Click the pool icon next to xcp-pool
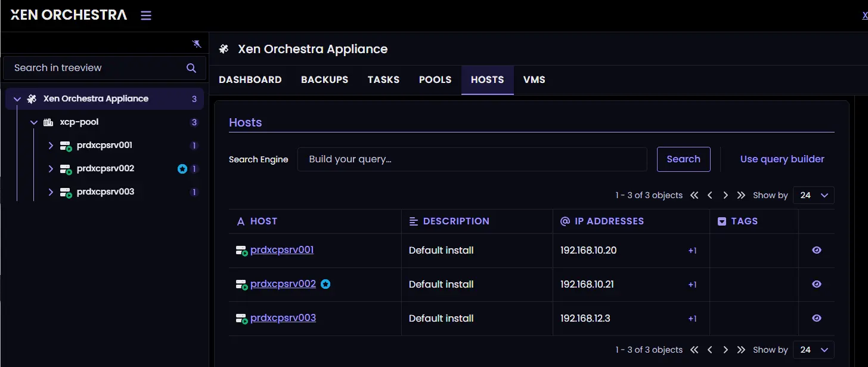Image resolution: width=868 pixels, height=367 pixels. 48,122
